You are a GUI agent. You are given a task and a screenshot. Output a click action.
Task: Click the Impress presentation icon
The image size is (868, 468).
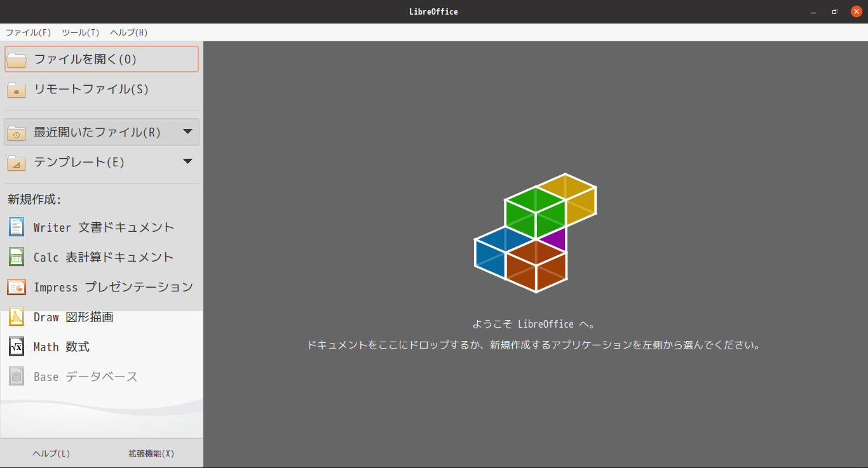coord(17,287)
